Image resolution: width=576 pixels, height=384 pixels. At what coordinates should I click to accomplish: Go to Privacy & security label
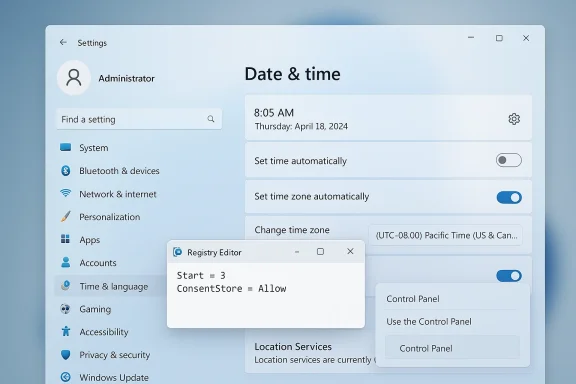tap(115, 355)
